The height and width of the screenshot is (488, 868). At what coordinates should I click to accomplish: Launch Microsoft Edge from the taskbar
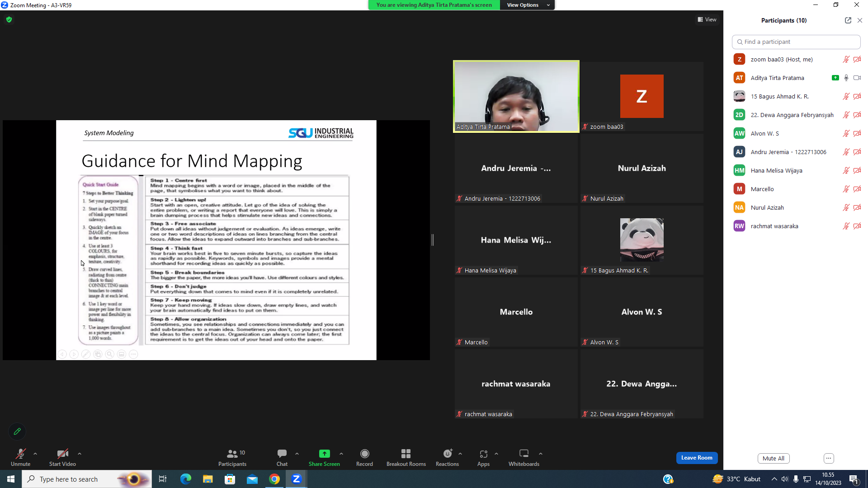pos(186,479)
